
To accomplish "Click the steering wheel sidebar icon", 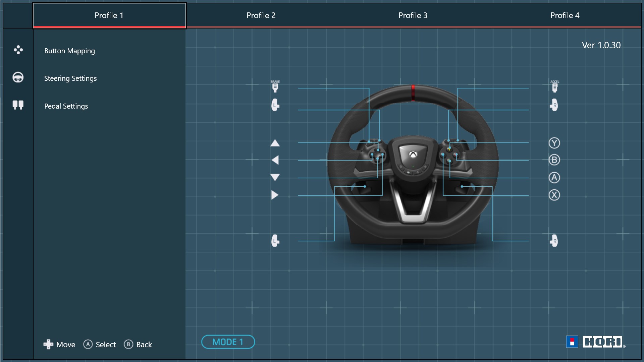I will [x=18, y=77].
